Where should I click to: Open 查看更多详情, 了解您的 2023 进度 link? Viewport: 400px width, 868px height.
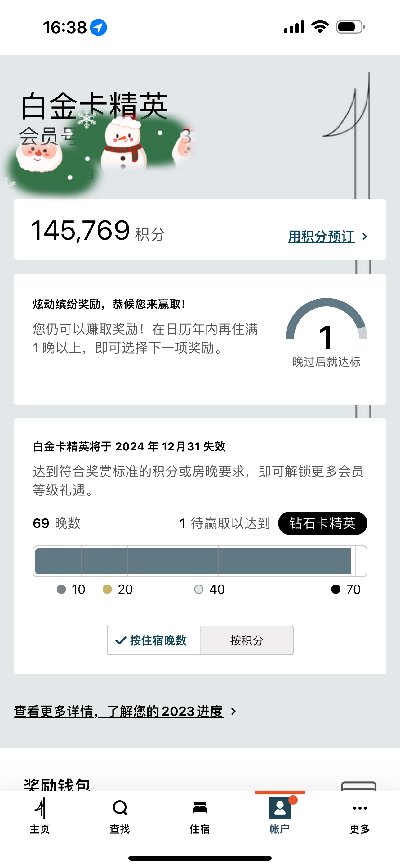point(118,711)
